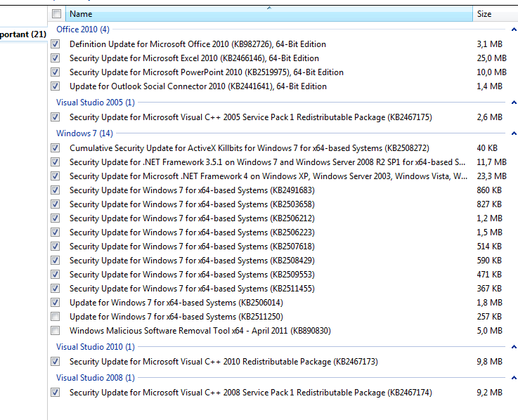Sort updates by the Size column

click(496, 14)
